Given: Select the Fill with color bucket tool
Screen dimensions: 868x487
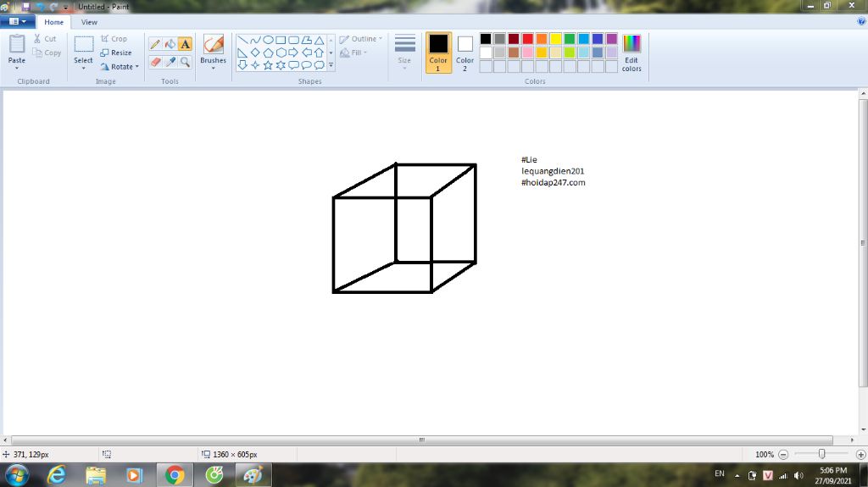Looking at the screenshot, I should click(170, 44).
